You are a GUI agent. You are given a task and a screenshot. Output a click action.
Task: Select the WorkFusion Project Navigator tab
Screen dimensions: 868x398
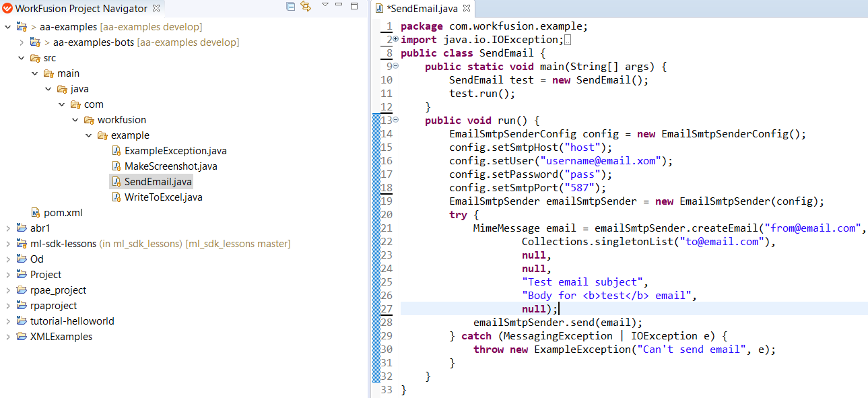click(81, 9)
